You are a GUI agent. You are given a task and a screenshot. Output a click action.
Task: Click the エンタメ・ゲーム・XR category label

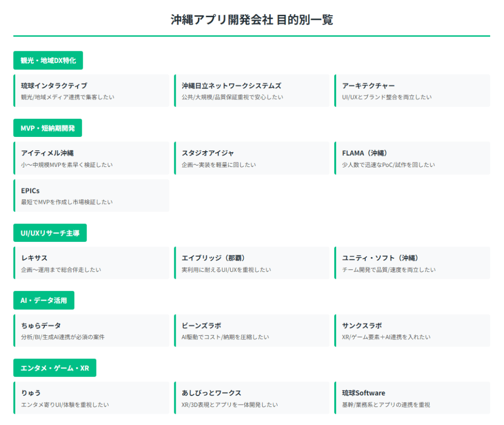pos(55,368)
